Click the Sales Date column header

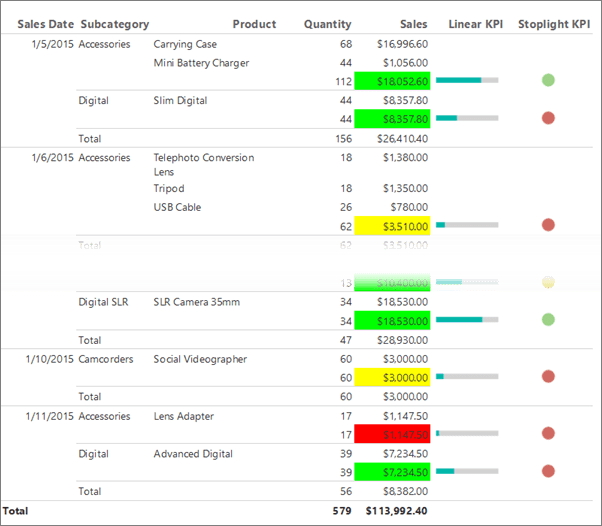(x=46, y=24)
